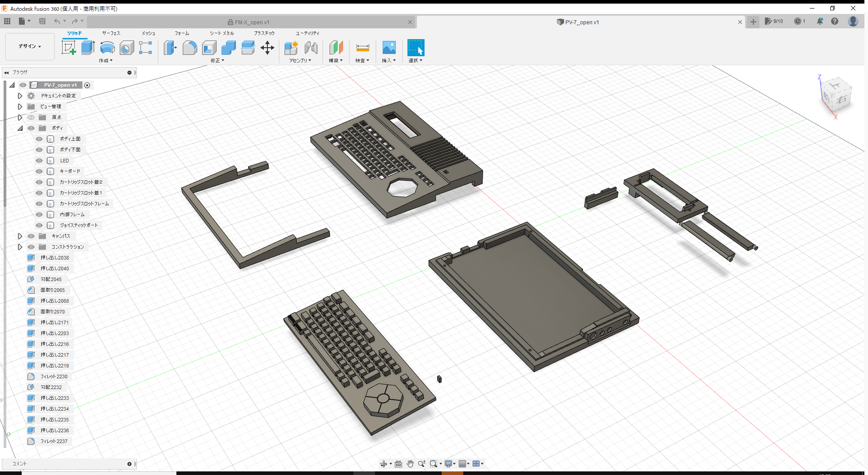This screenshot has height=475, width=868.
Task: Expand the ビュー管理 tree node
Action: tap(19, 106)
